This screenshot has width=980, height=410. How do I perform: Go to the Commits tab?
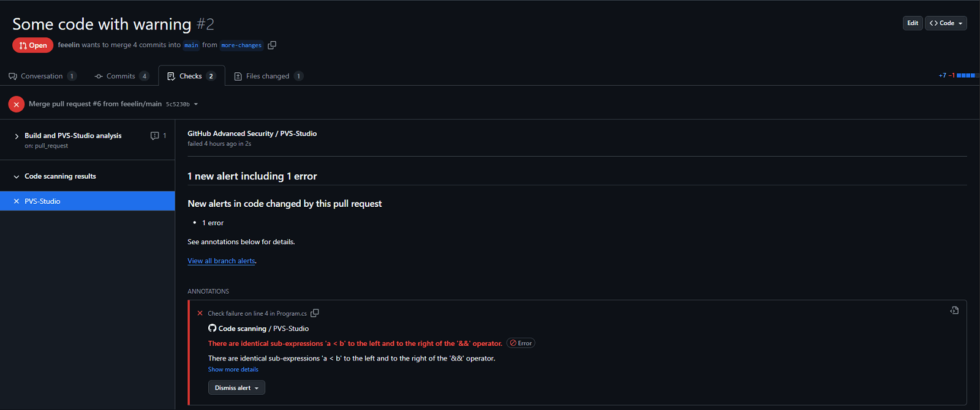click(x=121, y=76)
